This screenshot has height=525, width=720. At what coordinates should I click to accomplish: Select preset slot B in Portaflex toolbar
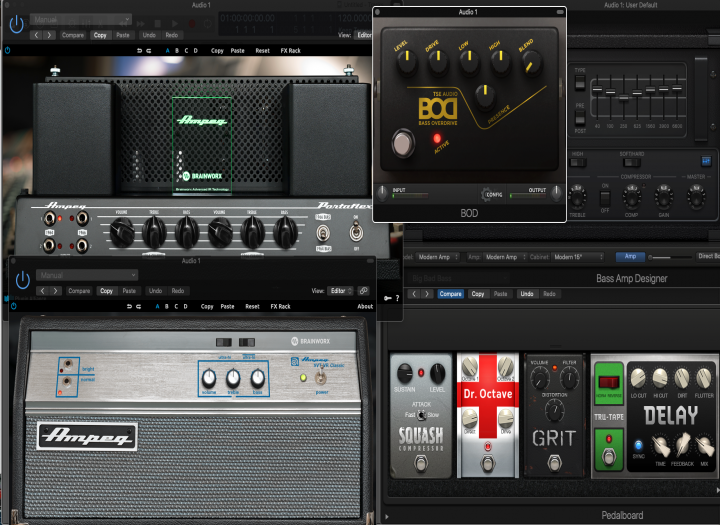coord(177,51)
